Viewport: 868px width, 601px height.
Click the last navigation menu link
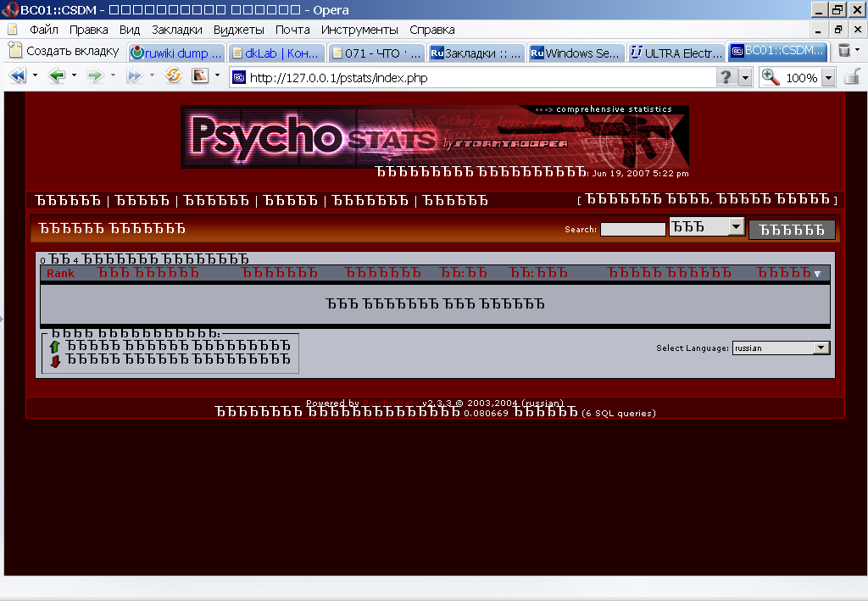455,200
